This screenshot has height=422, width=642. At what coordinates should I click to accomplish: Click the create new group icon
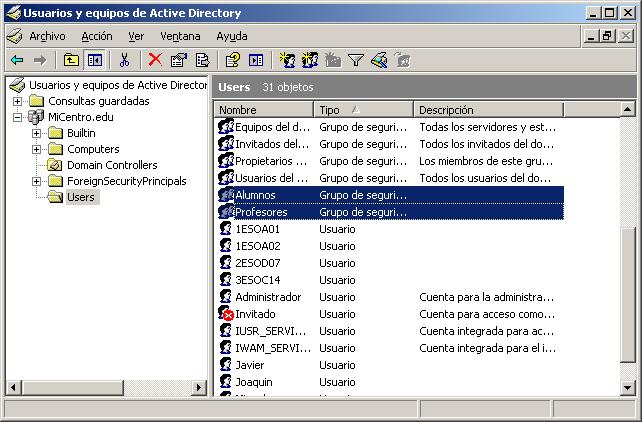pyautogui.click(x=310, y=60)
